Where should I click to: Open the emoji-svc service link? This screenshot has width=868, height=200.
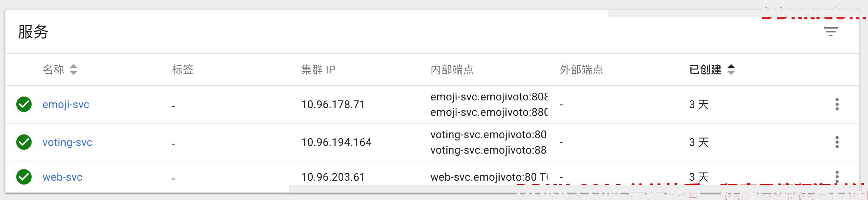(x=66, y=105)
